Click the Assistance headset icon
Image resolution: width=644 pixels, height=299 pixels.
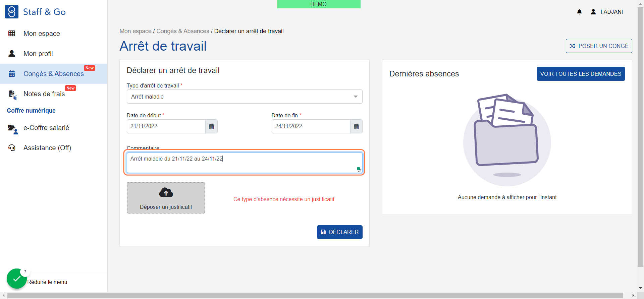coord(12,148)
